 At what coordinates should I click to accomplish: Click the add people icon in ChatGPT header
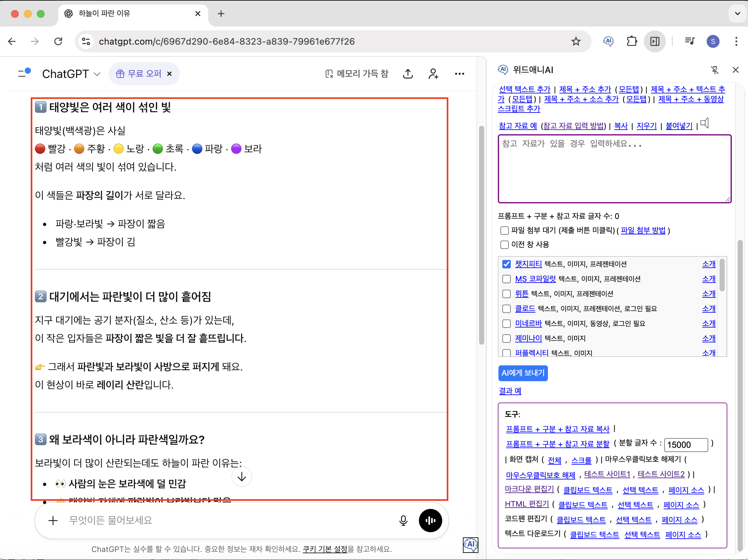(433, 74)
